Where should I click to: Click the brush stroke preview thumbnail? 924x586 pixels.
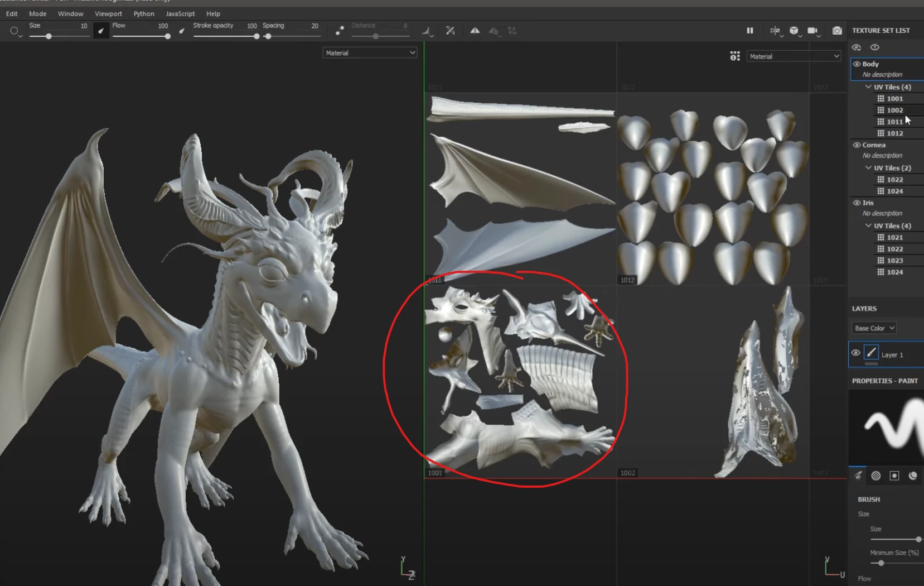(x=886, y=428)
